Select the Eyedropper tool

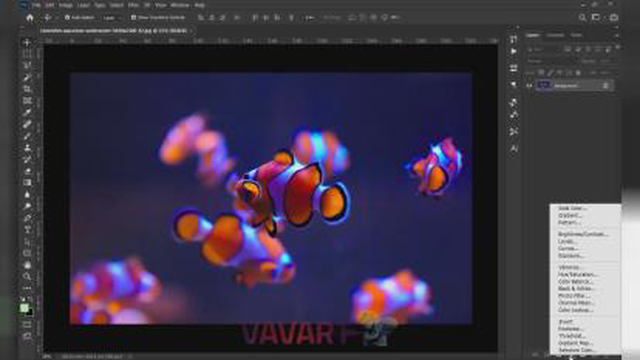point(27,113)
